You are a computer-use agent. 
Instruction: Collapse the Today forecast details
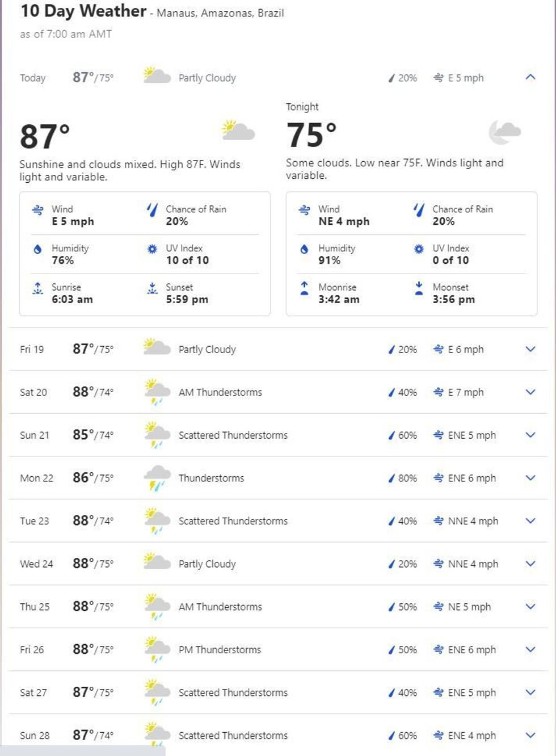[530, 77]
